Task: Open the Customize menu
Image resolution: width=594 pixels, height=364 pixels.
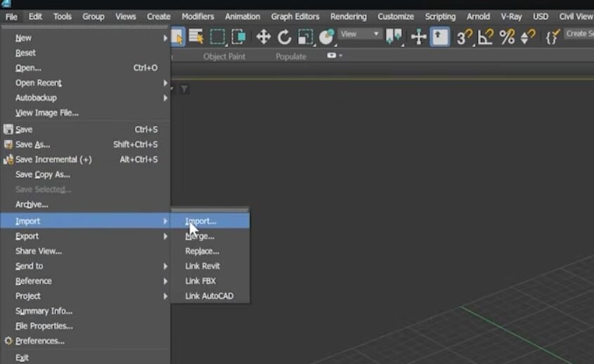Action: [396, 17]
